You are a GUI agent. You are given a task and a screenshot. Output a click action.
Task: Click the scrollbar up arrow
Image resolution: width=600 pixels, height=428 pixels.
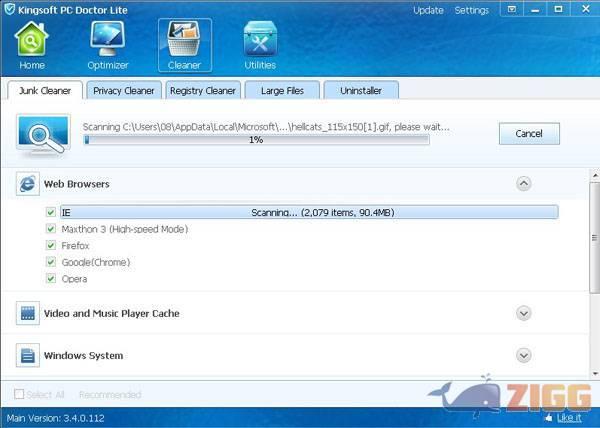[595, 174]
